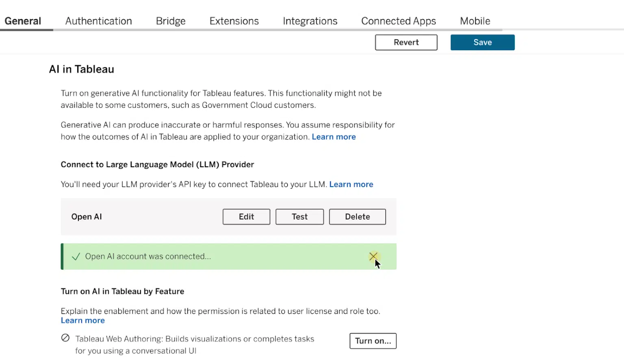Screen dimensions: 624x364
Task: Test the Open AI connection
Action: pos(299,217)
